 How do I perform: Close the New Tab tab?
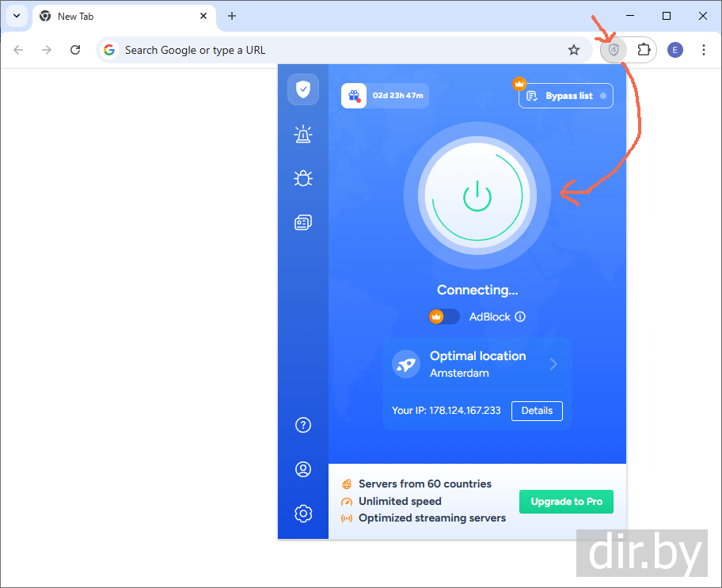(x=203, y=16)
